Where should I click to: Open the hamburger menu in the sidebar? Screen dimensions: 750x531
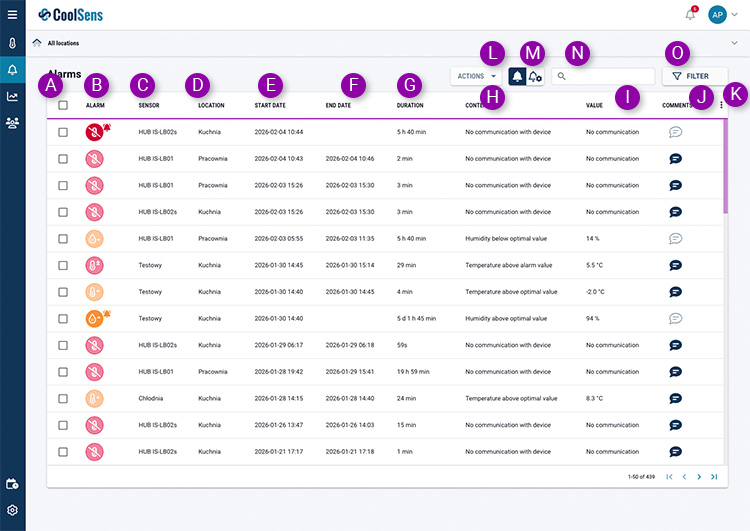click(x=12, y=14)
